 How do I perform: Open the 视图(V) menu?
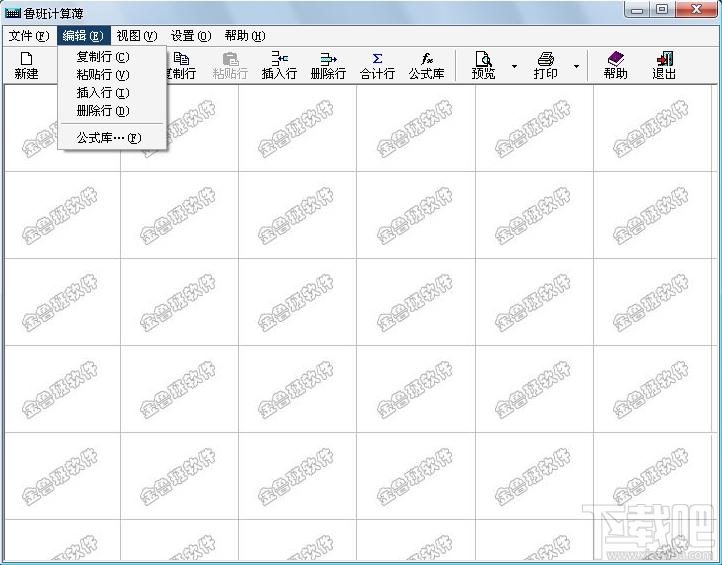pyautogui.click(x=137, y=35)
